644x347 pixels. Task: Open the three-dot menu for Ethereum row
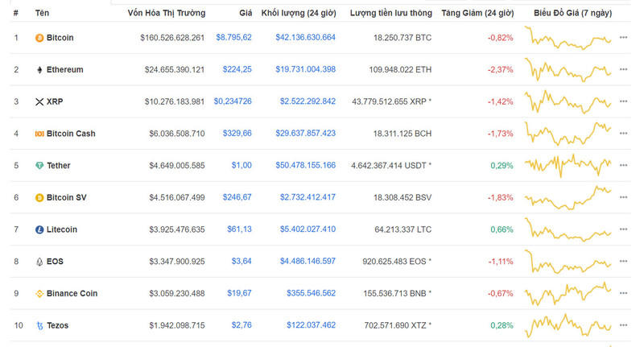coord(623,69)
